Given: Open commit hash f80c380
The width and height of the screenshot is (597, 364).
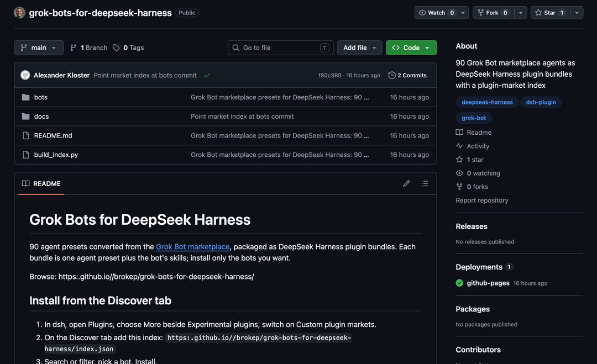Looking at the screenshot, I should pyautogui.click(x=329, y=75).
